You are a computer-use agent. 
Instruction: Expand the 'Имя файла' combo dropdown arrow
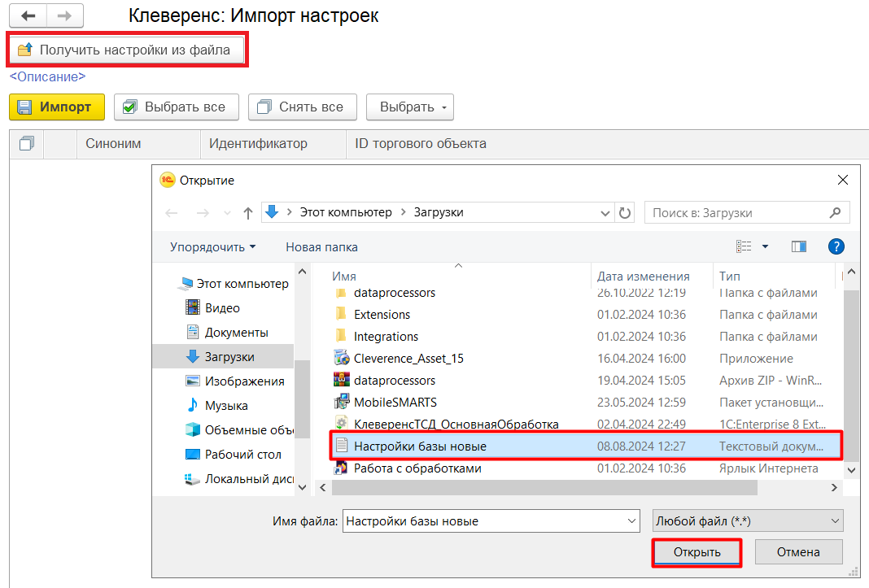631,521
